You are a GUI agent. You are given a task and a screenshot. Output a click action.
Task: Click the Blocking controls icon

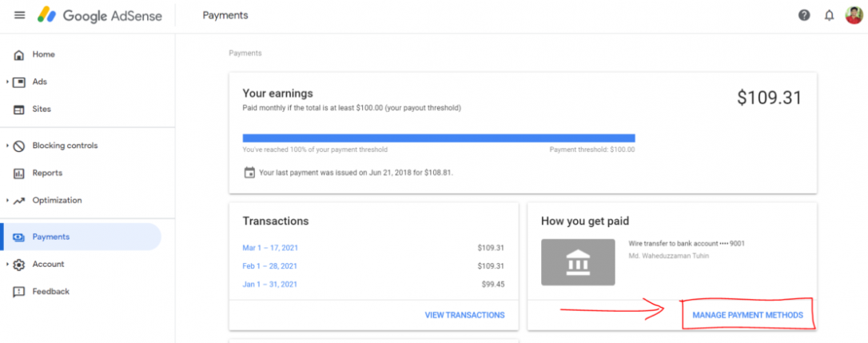pyautogui.click(x=19, y=146)
